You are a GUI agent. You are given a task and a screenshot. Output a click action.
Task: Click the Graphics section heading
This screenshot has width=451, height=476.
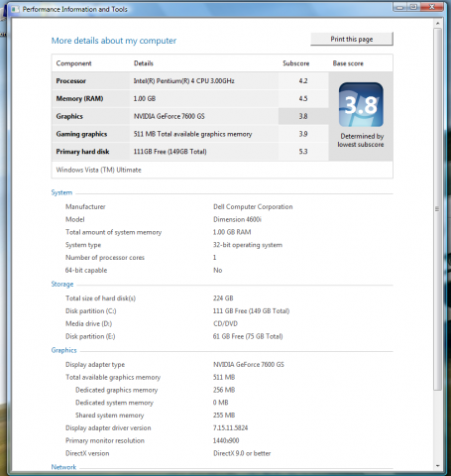click(64, 350)
